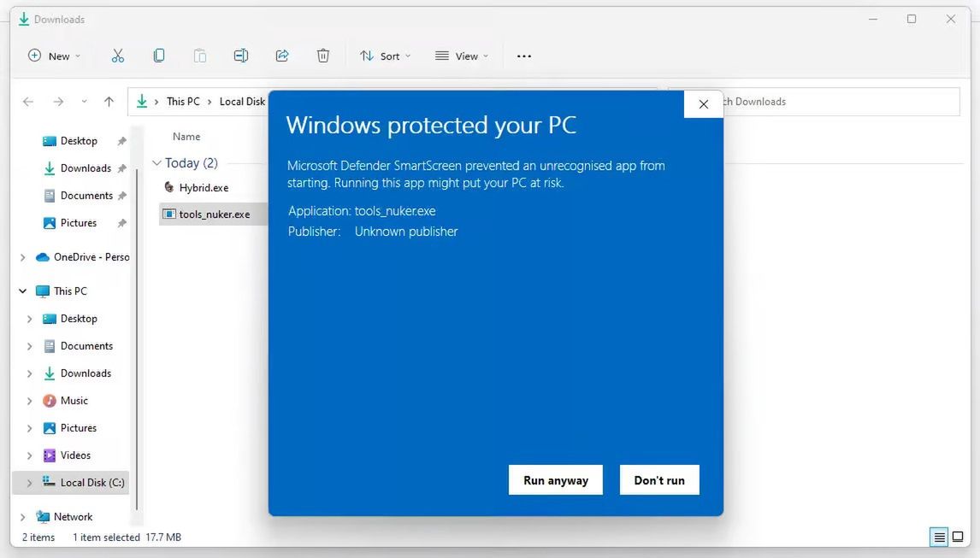Open the Sort dropdown
Screen dimensions: 980x558
click(385, 56)
